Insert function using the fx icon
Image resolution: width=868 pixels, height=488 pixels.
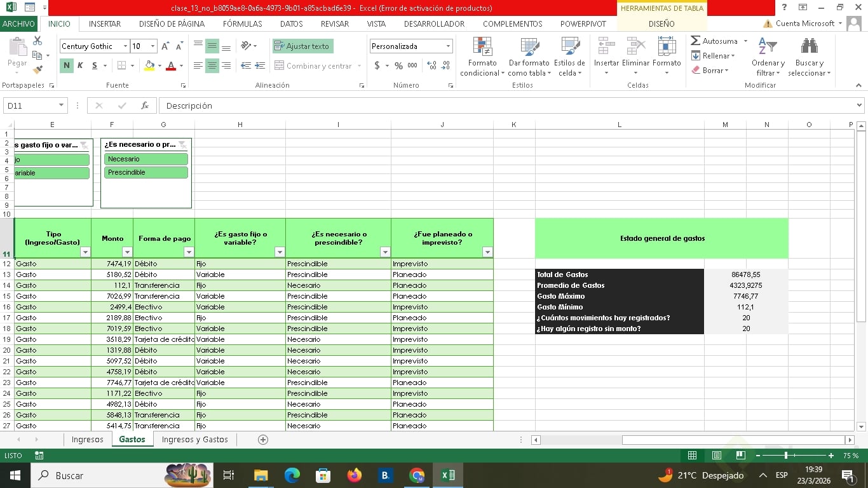(145, 105)
